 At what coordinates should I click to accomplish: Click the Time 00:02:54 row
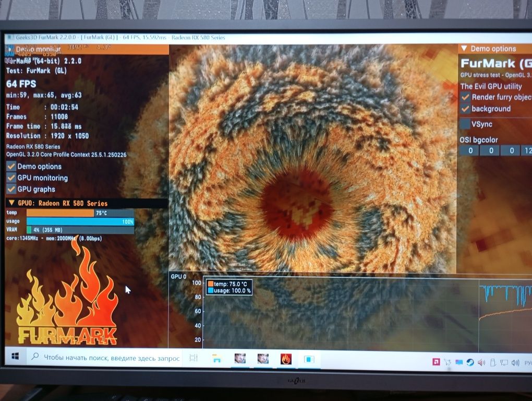42,107
